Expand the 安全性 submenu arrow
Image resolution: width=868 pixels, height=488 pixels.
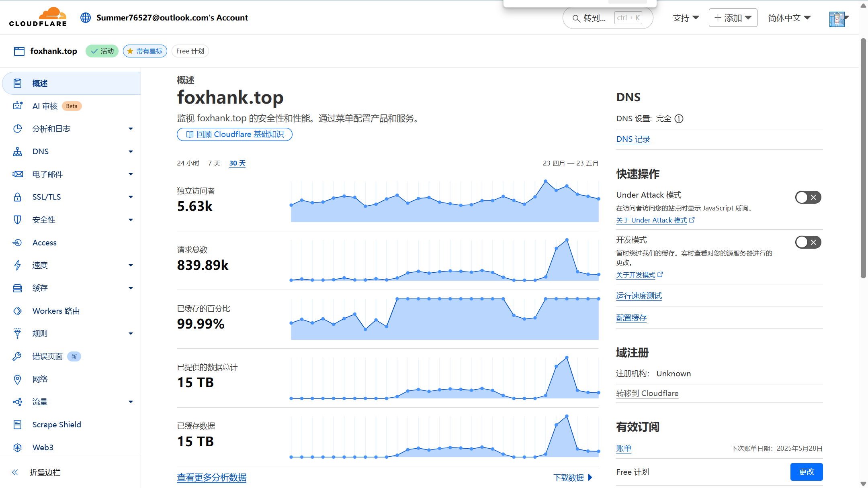pyautogui.click(x=131, y=220)
